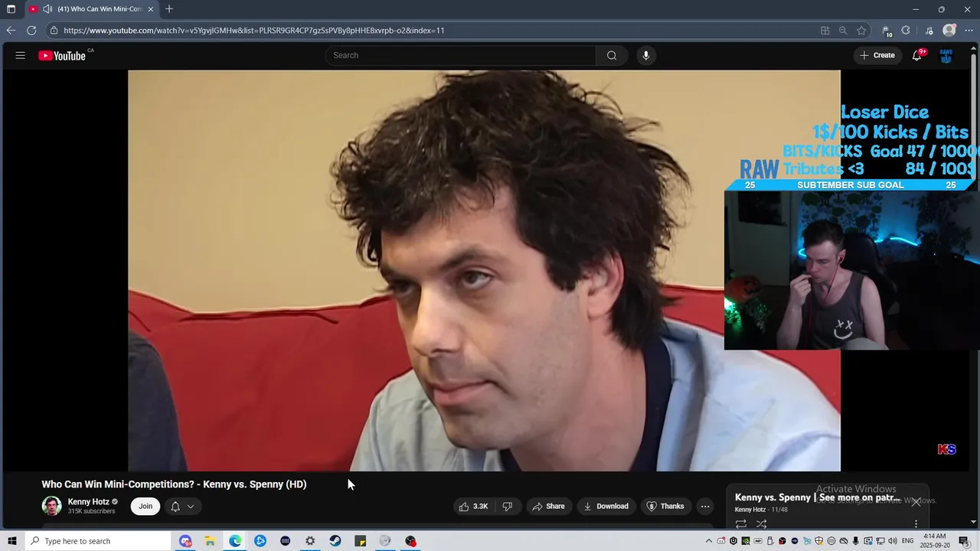Download the video
Screen dimensions: 980x551
click(606, 506)
